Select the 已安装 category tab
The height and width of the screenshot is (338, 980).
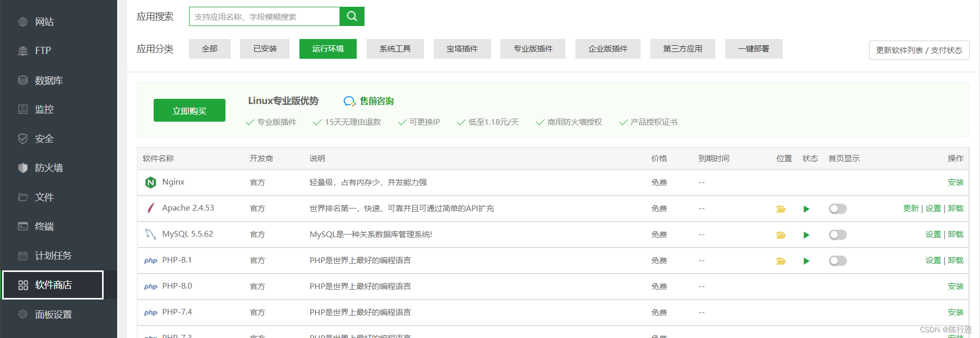click(x=265, y=49)
